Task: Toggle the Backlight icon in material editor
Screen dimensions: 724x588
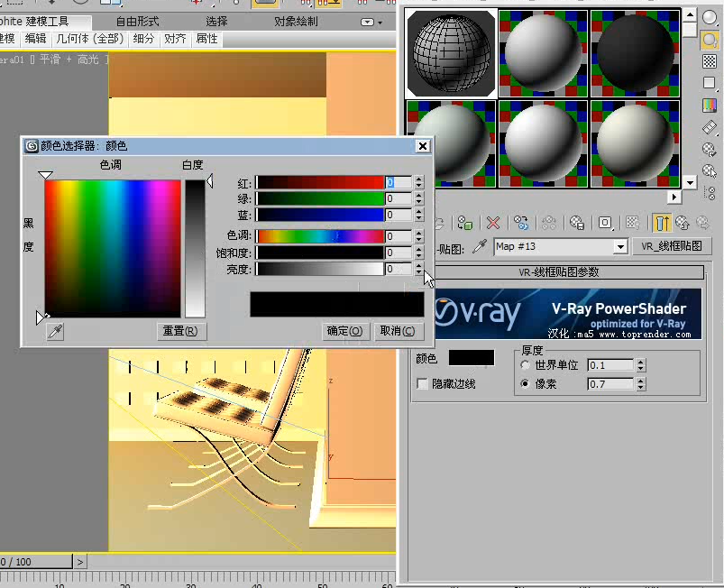Action: pos(710,40)
